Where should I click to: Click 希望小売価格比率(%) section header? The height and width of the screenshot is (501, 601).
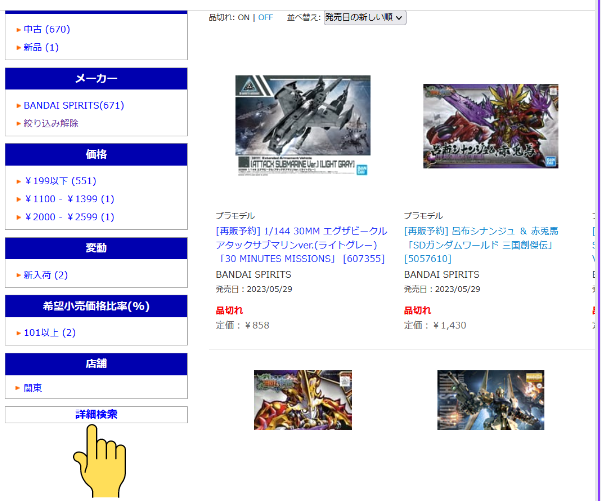[96, 306]
